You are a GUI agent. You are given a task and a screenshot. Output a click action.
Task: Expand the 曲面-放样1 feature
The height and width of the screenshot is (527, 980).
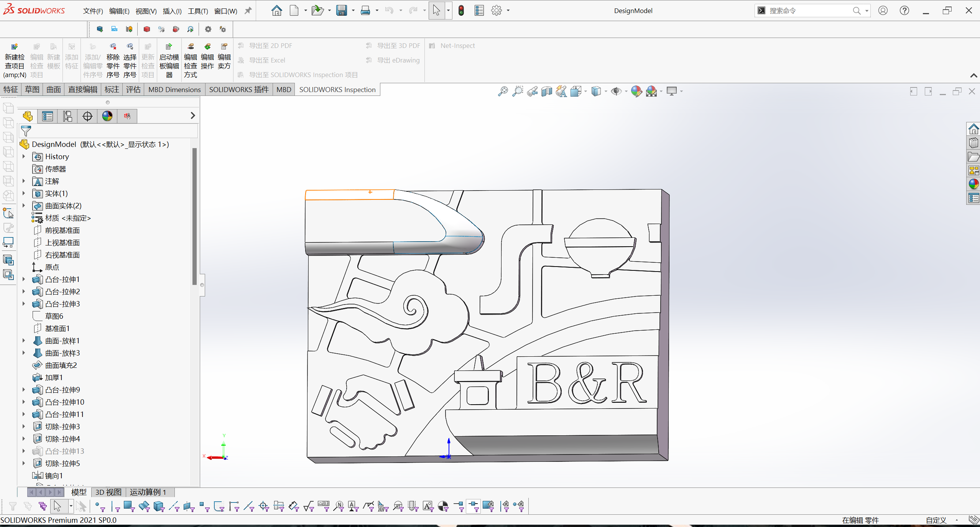[24, 341]
